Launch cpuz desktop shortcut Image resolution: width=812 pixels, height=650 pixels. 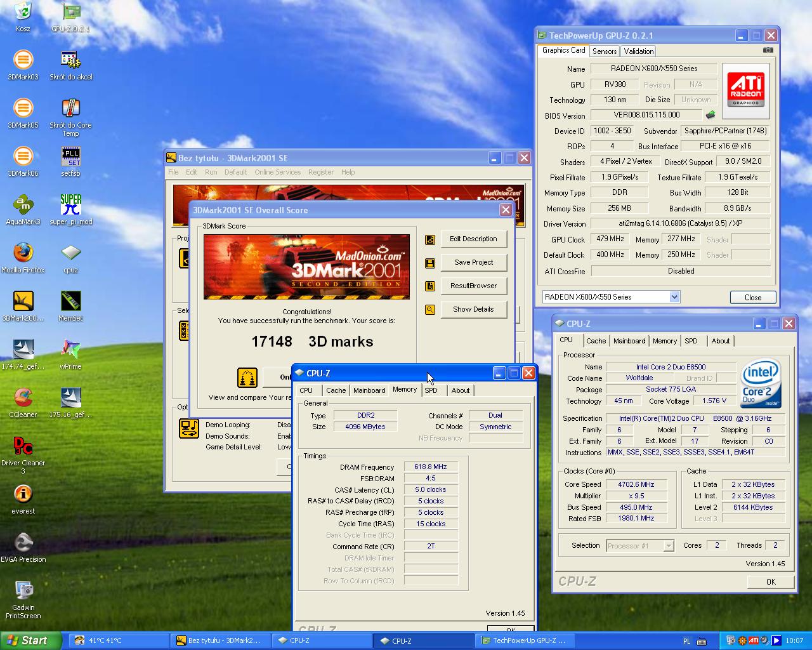pos(70,258)
